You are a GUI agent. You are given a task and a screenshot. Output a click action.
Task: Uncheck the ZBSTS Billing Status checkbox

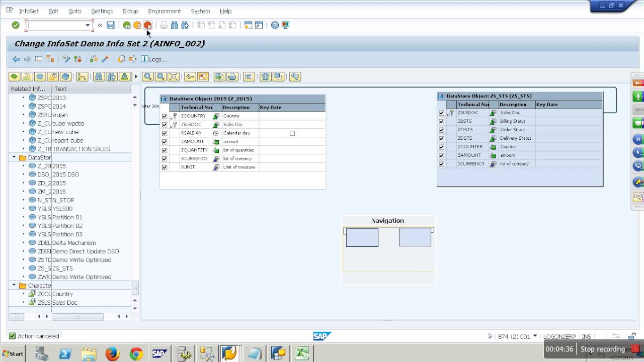point(441,122)
